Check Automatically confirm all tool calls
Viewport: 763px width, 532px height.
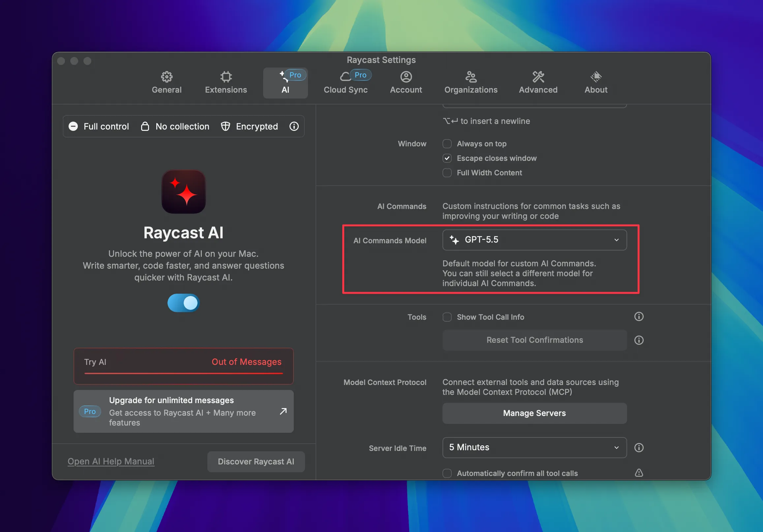coord(447,473)
